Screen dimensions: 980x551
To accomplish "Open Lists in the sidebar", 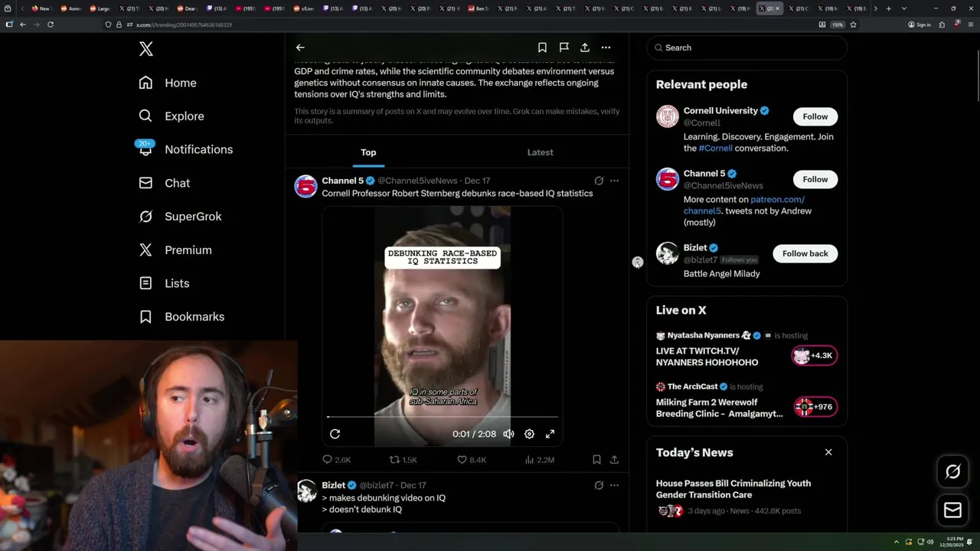I will [164, 283].
